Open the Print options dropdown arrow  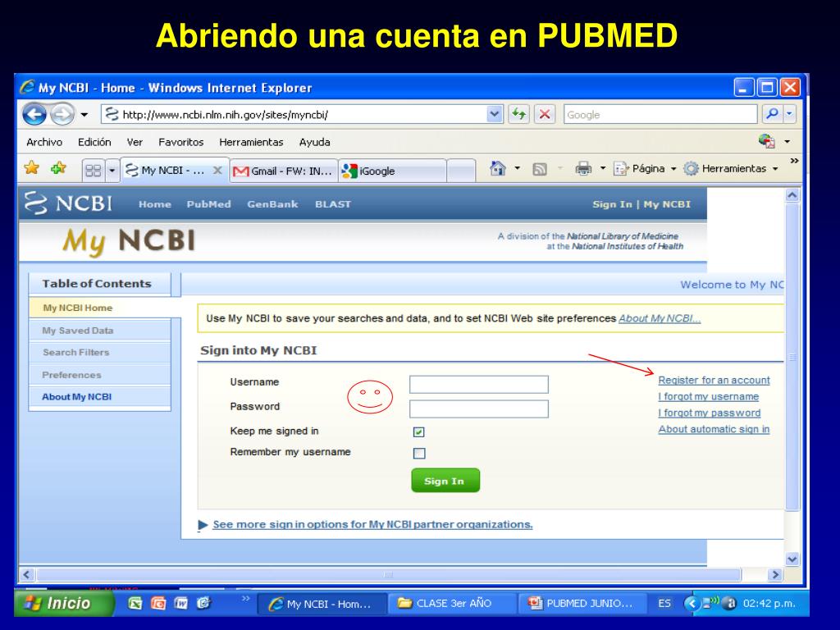coord(602,168)
